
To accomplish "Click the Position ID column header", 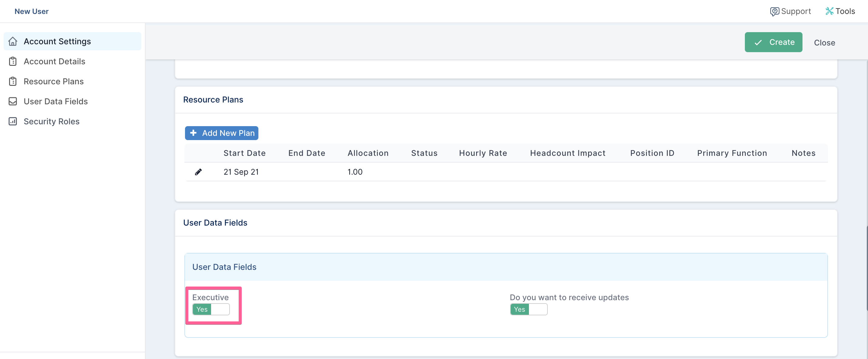I will click(x=652, y=153).
